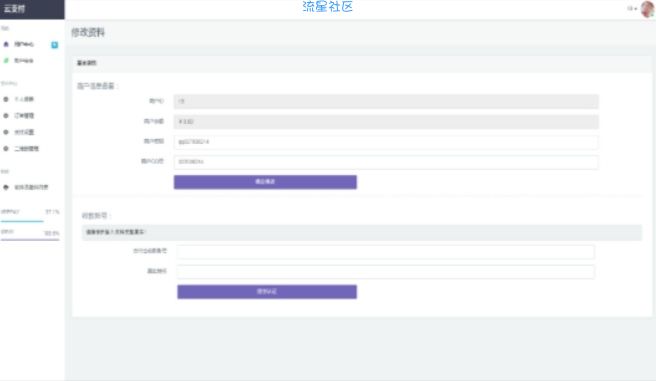The height and width of the screenshot is (381, 656).
Task: Open 二维码管理 in the sidebar
Action: coord(26,148)
